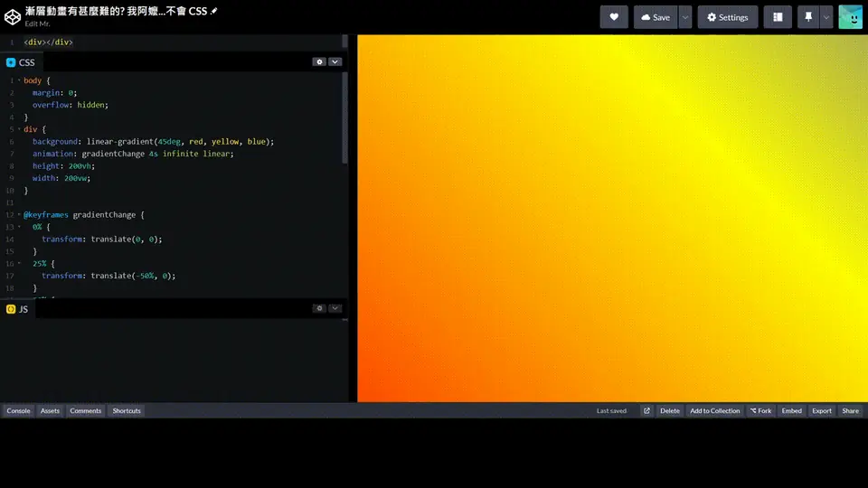The image size is (868, 488).
Task: Click the linear-gradient background code line
Action: pos(154,141)
